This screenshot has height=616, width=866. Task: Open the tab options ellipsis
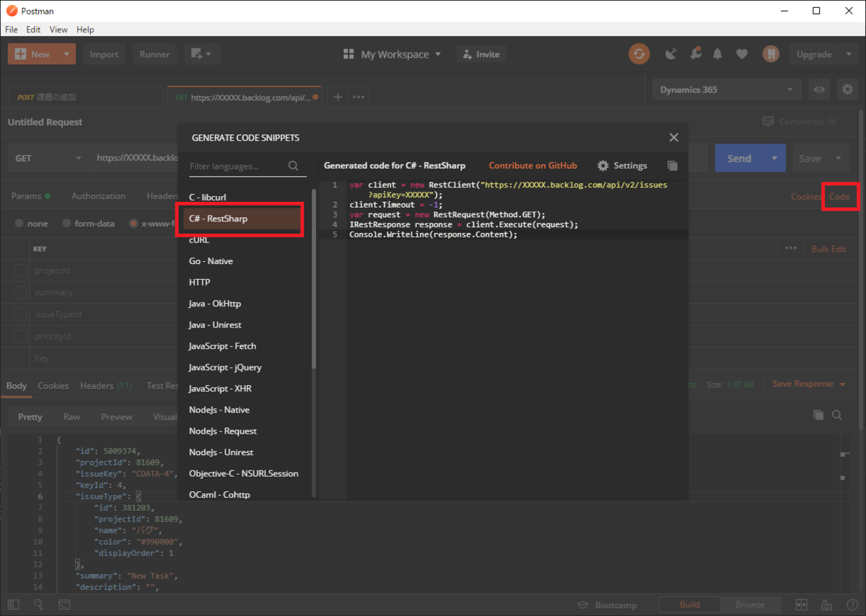(x=359, y=97)
